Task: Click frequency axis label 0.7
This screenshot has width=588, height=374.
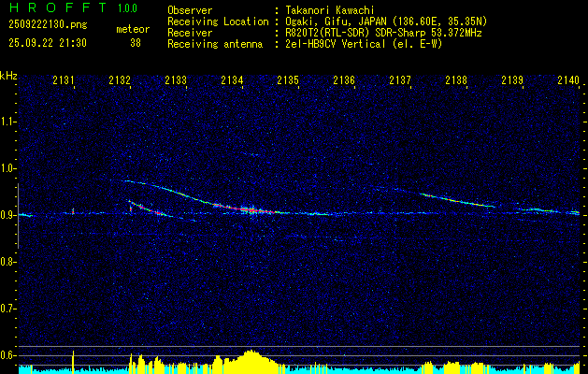Action: [8, 309]
